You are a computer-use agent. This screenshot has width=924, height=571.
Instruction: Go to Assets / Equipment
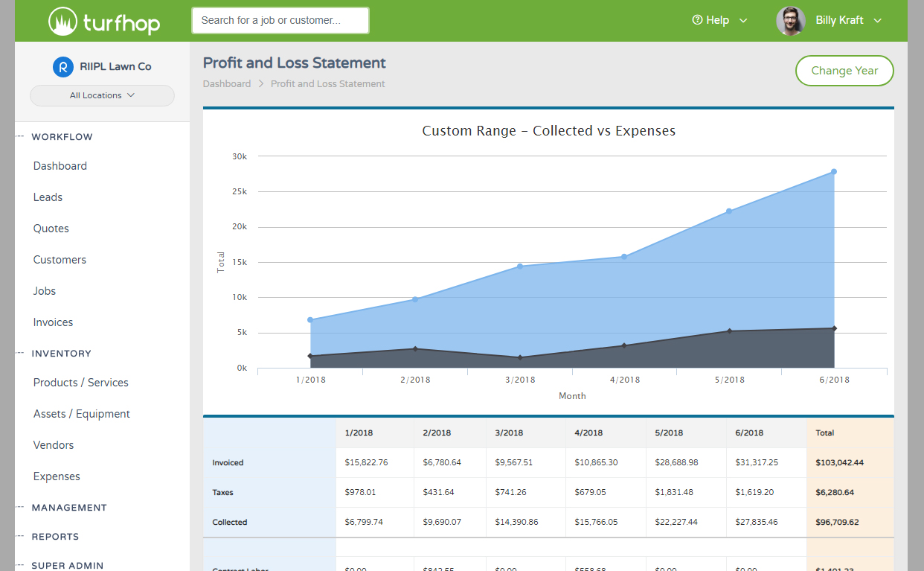click(x=82, y=413)
